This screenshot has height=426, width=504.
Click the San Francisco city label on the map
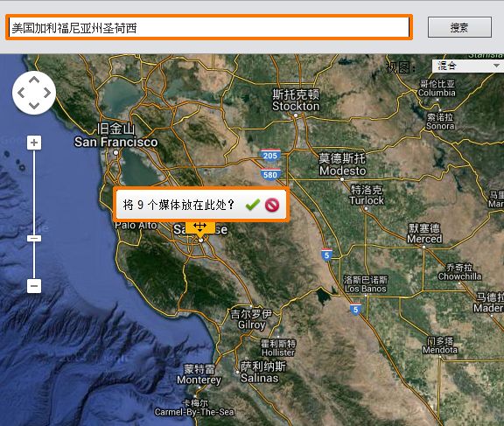click(x=115, y=142)
